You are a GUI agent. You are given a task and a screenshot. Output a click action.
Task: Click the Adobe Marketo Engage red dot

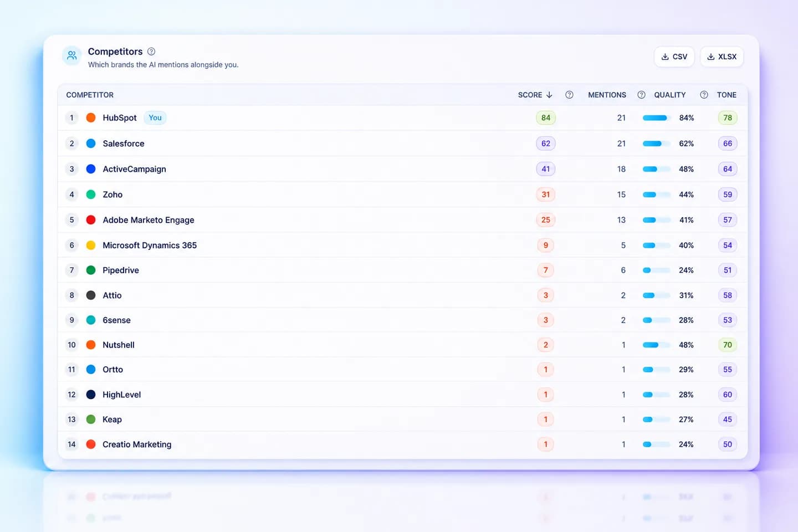click(91, 220)
